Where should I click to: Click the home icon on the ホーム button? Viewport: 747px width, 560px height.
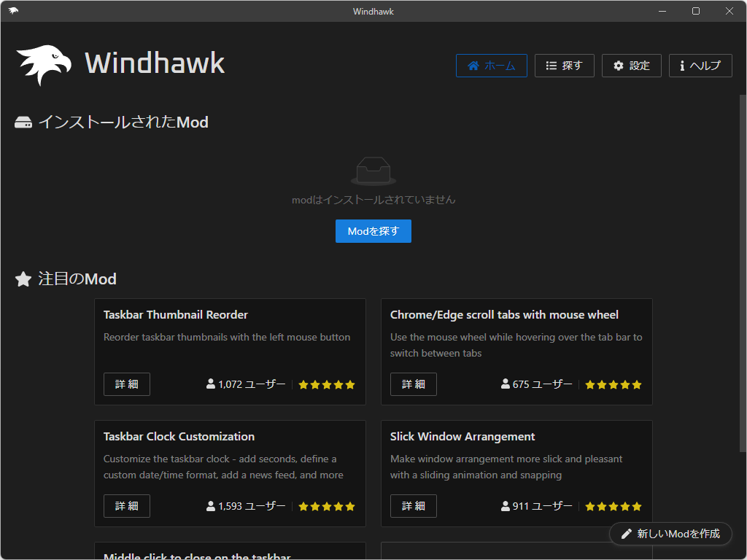tap(475, 65)
